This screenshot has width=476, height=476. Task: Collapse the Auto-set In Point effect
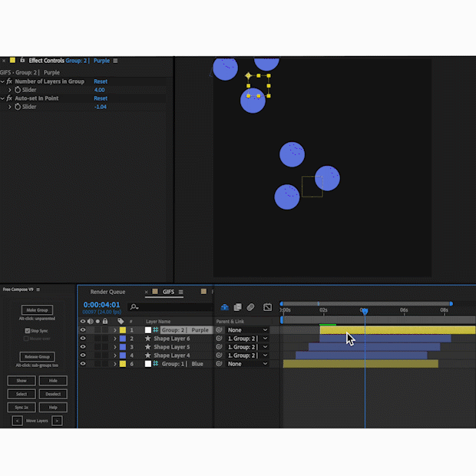click(x=3, y=99)
